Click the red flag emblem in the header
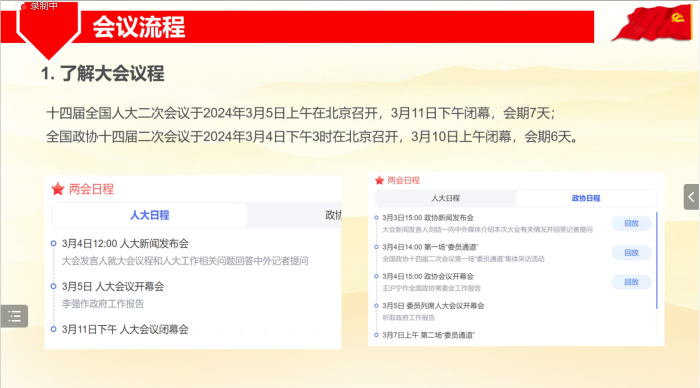 tap(653, 23)
